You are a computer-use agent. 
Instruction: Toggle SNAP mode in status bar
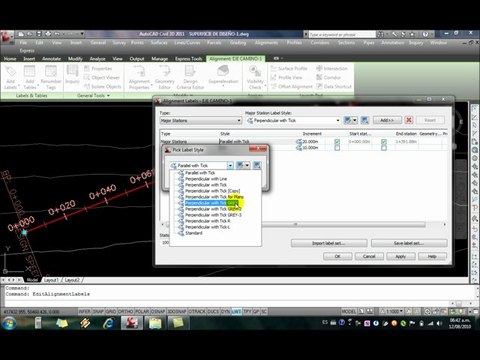pos(98,311)
